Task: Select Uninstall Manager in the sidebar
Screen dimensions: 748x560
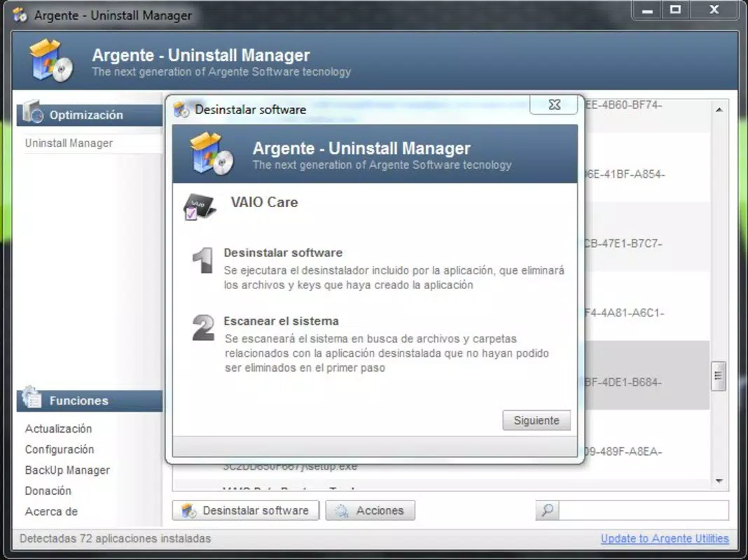Action: (x=69, y=143)
